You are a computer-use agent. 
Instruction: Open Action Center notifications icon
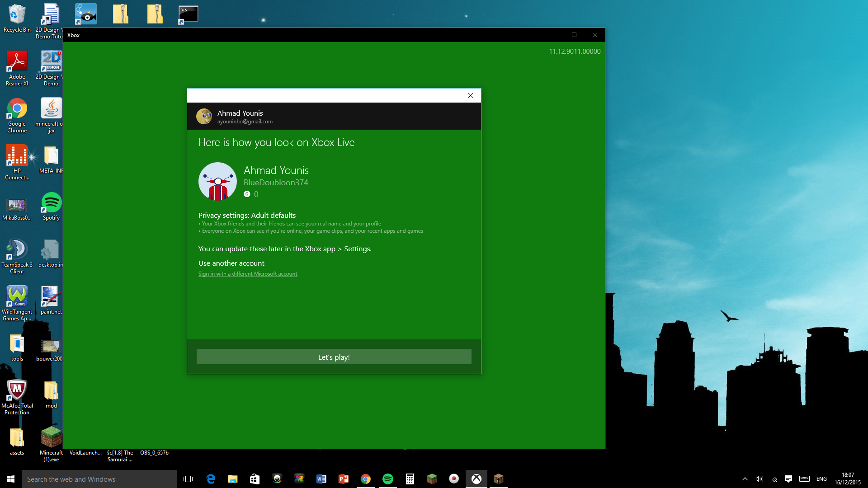click(788, 479)
